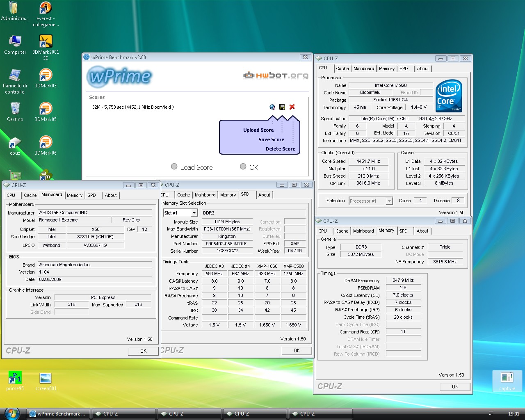The height and width of the screenshot is (420, 525).
Task: Activate the first CPU-Z taskbar button
Action: pos(124,414)
